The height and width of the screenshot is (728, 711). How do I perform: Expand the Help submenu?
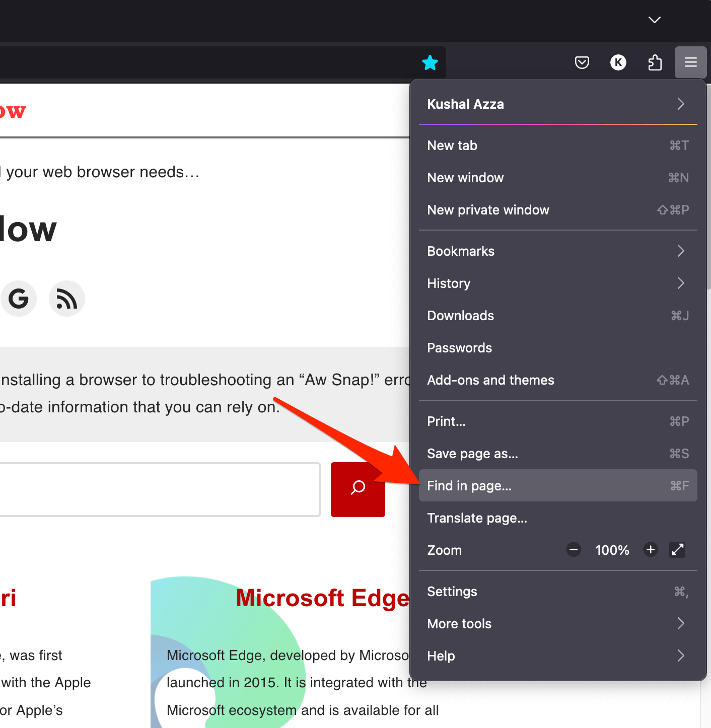click(x=558, y=656)
